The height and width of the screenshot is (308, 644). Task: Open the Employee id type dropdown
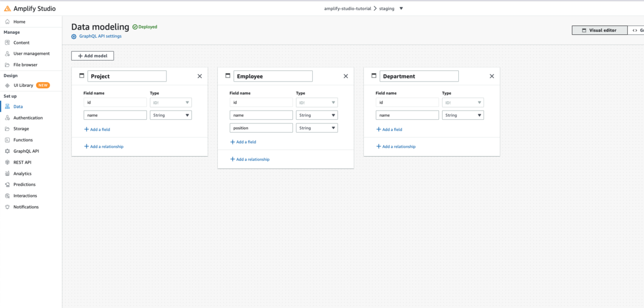317,102
